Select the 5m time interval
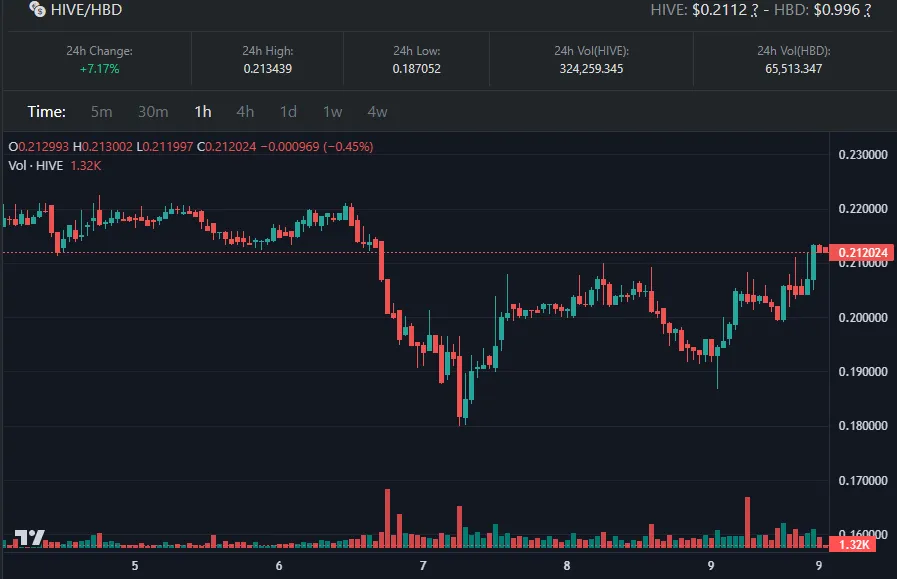The height and width of the screenshot is (579, 897). (101, 112)
